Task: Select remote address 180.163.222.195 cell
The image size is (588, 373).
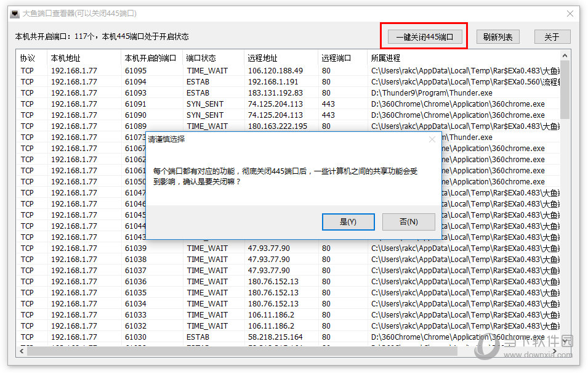Action: click(x=278, y=126)
